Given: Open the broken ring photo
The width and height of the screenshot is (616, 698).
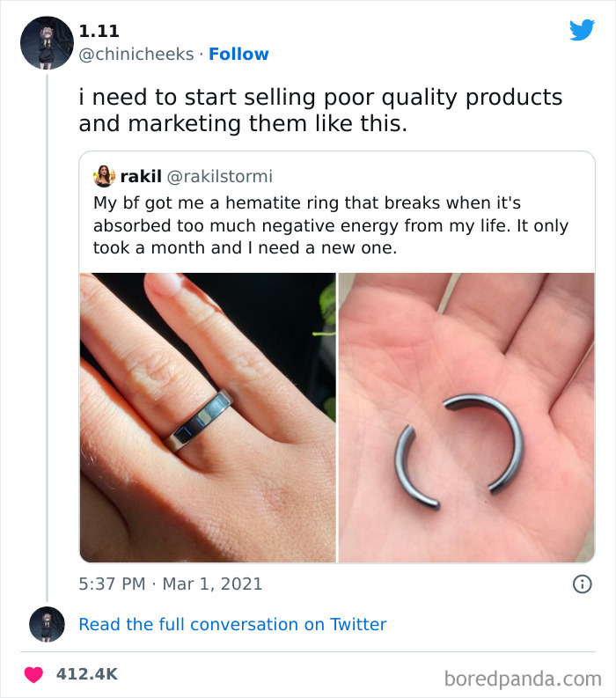Looking at the screenshot, I should click(466, 417).
